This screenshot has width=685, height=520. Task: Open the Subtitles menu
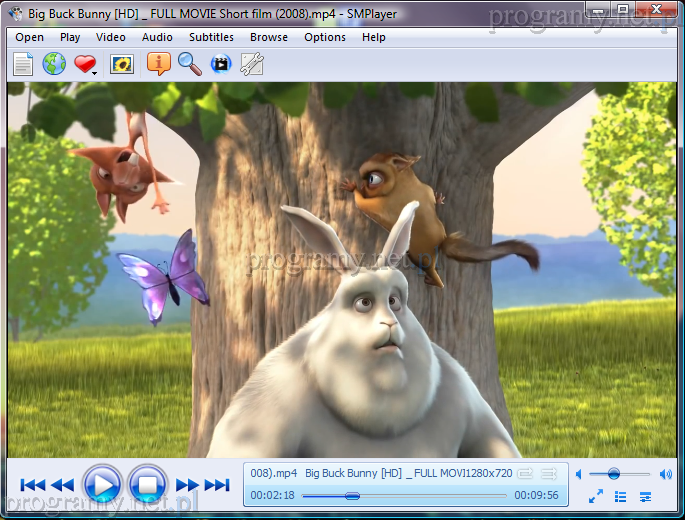[211, 37]
